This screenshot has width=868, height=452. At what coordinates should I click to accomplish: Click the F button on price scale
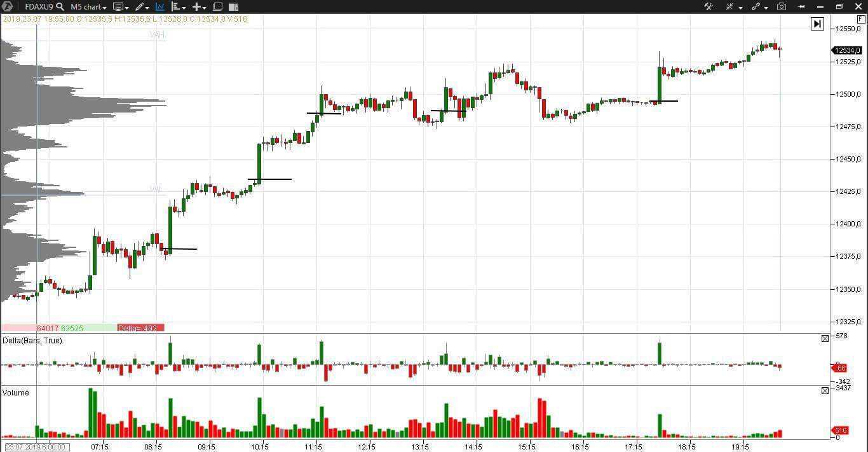861,20
